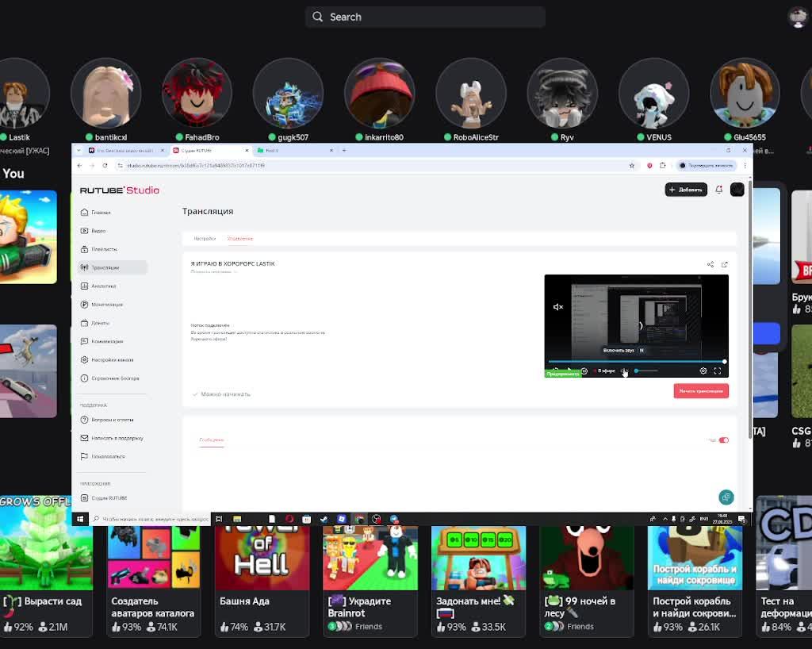Click the RUTUBE Studio logo
Viewport: 812px width, 649px height.
120,190
